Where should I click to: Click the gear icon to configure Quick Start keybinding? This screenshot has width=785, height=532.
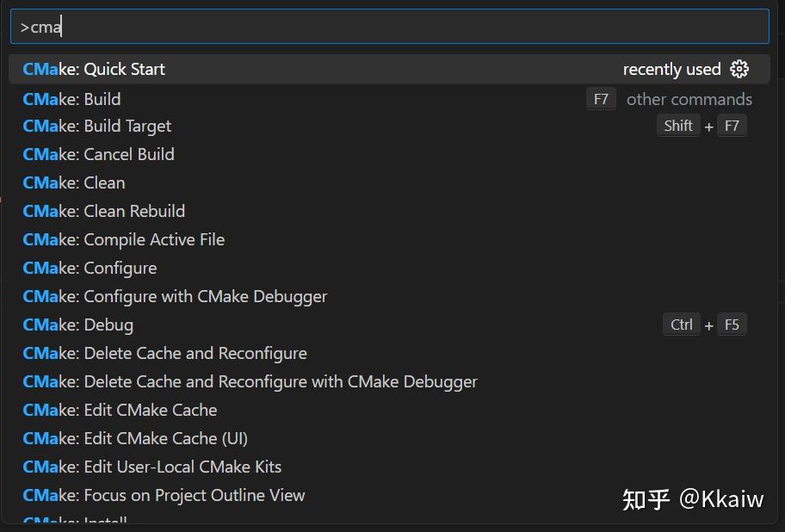(x=740, y=69)
